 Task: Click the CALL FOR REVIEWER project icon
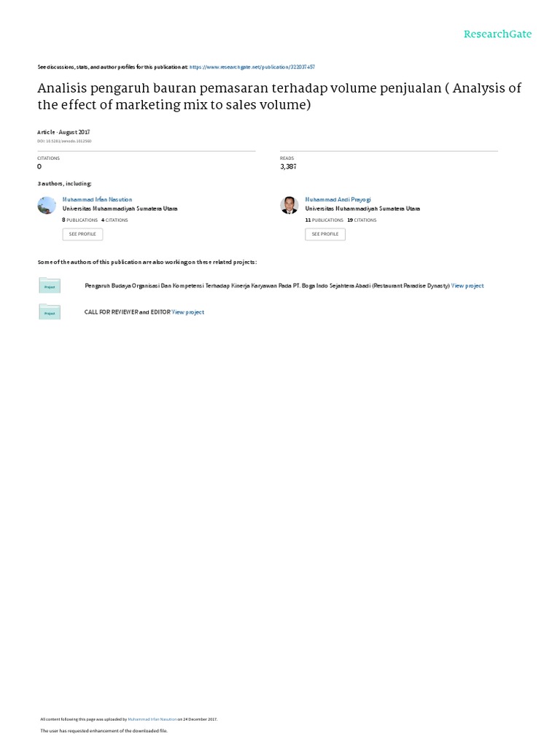coord(50,312)
